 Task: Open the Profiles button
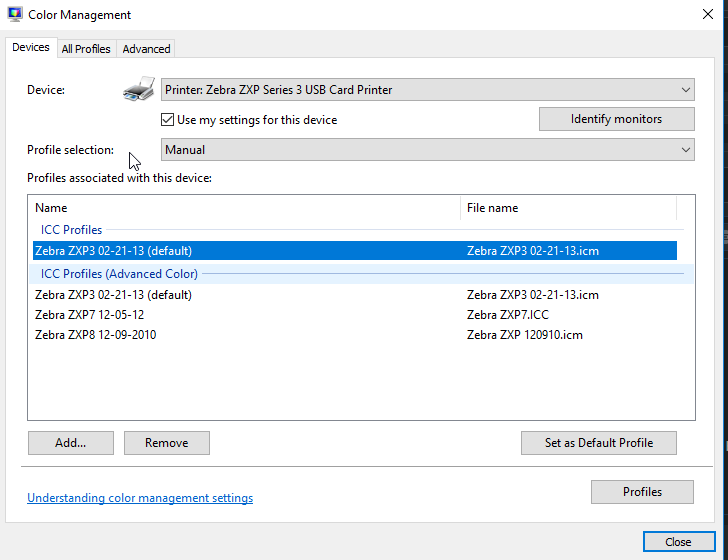click(x=642, y=492)
